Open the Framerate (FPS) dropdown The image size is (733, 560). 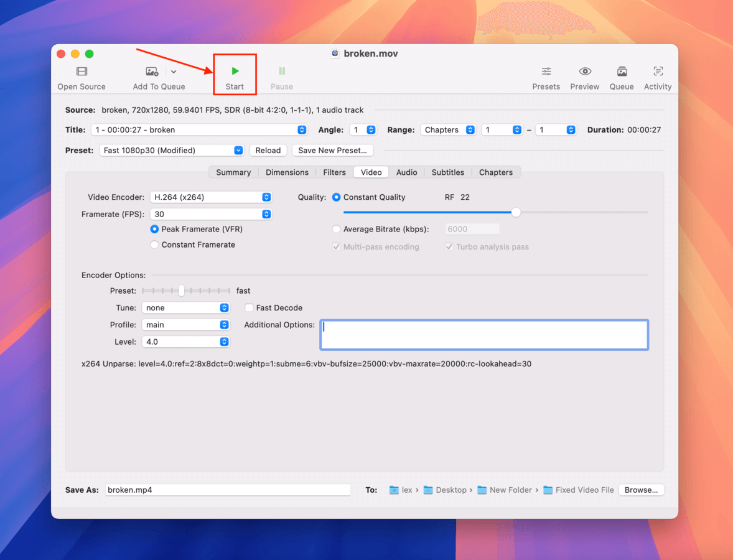point(211,214)
